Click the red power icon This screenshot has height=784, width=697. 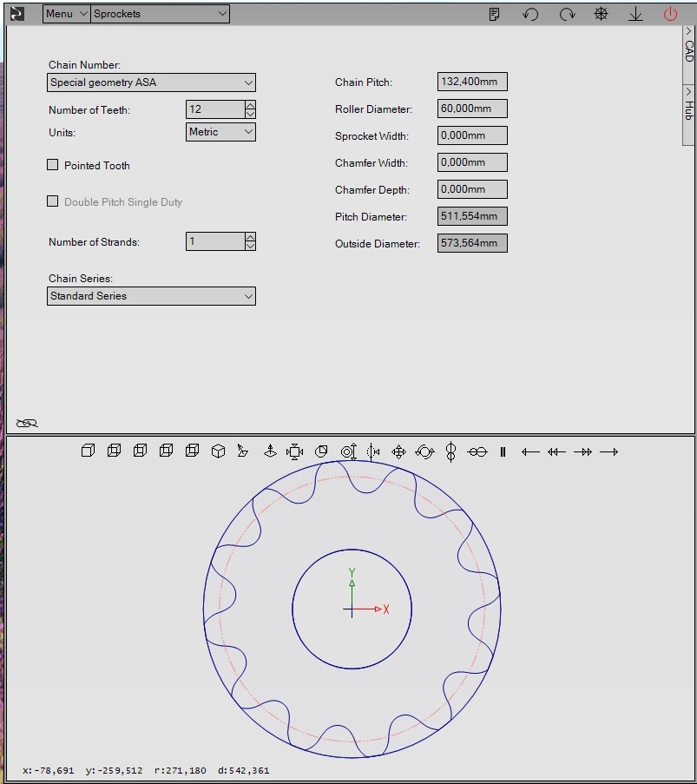[x=670, y=14]
